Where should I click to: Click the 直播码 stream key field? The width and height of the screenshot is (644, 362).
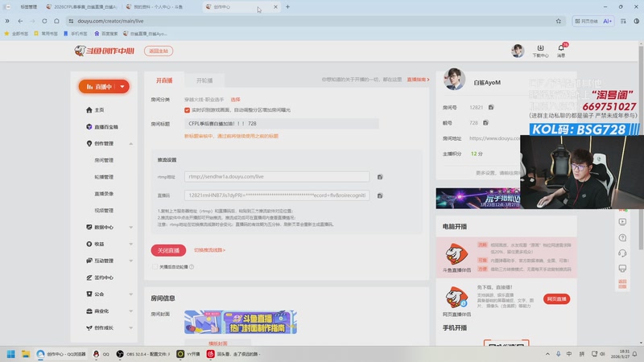tap(277, 195)
